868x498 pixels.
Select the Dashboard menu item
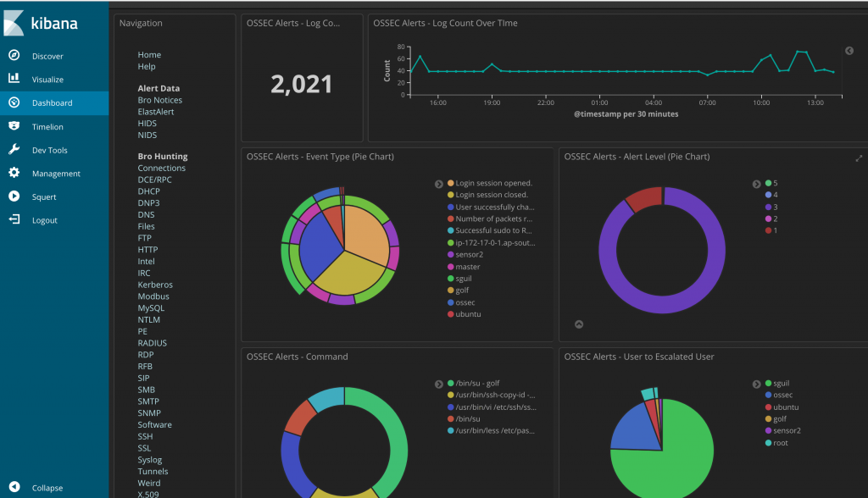(x=53, y=102)
